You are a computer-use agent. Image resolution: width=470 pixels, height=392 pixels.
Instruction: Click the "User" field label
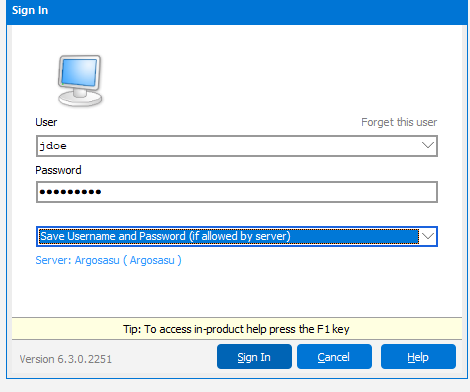click(46, 122)
